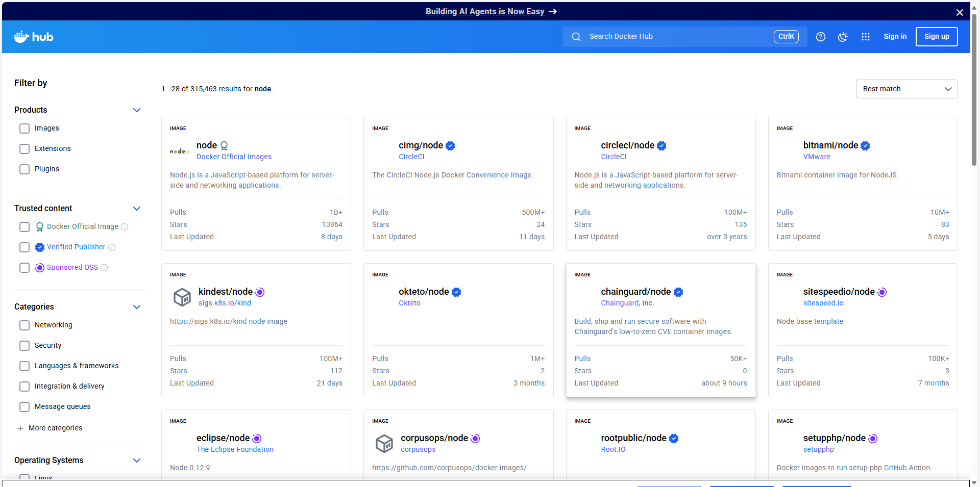Viewport: 980px width, 487px height.
Task: Click sponsored OSS badge beside setupphp/node
Action: pos(873,439)
